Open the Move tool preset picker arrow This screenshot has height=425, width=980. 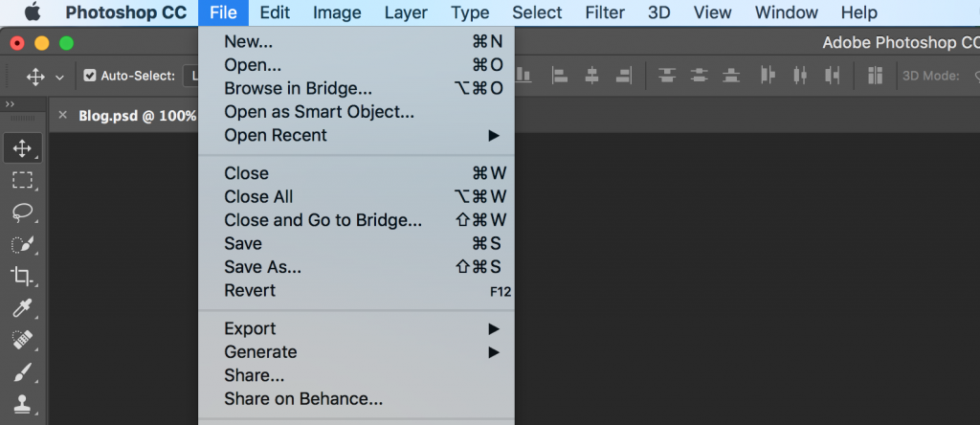tap(59, 76)
